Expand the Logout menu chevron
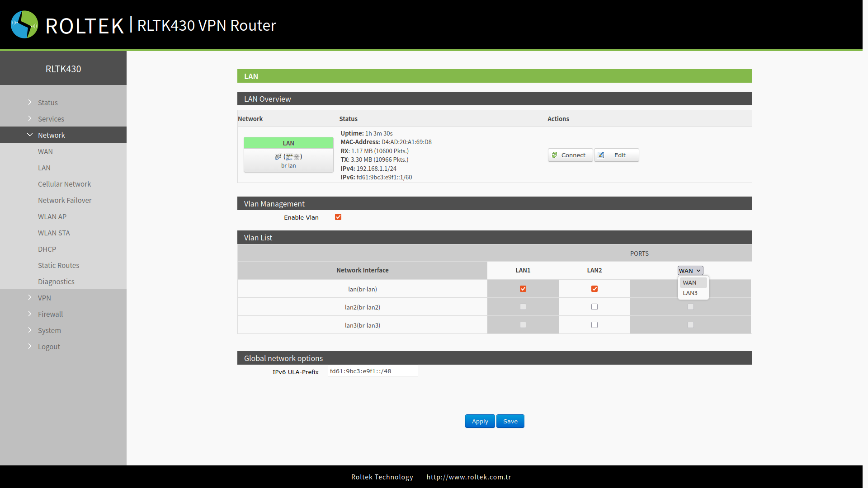This screenshot has height=488, width=868. tap(30, 346)
